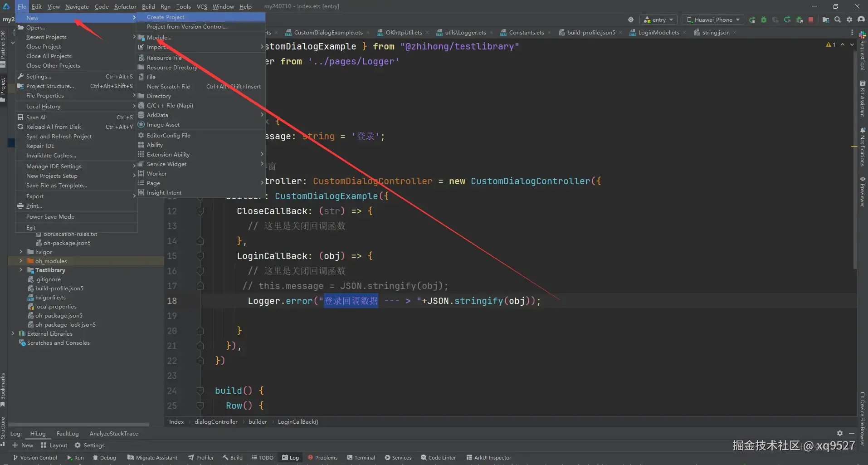868x465 pixels.
Task: Open the Export submenu
Action: [x=76, y=196]
